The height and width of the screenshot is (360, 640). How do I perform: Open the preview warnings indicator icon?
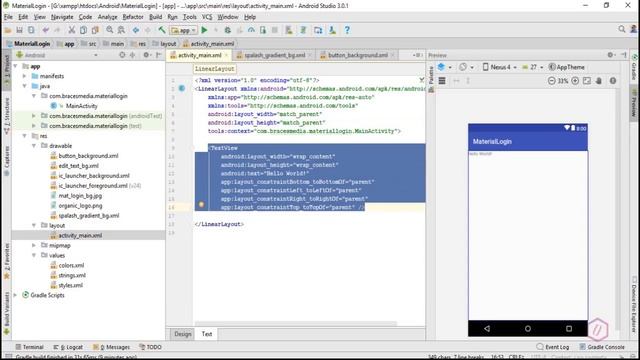613,81
